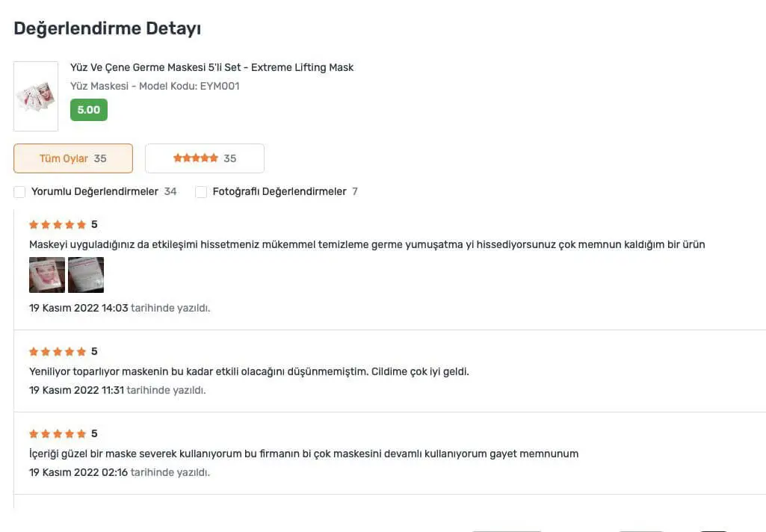Screen dimensions: 766x532
Task: Enable Yorumlu Değerlendirmeler checkbox
Action: point(19,192)
